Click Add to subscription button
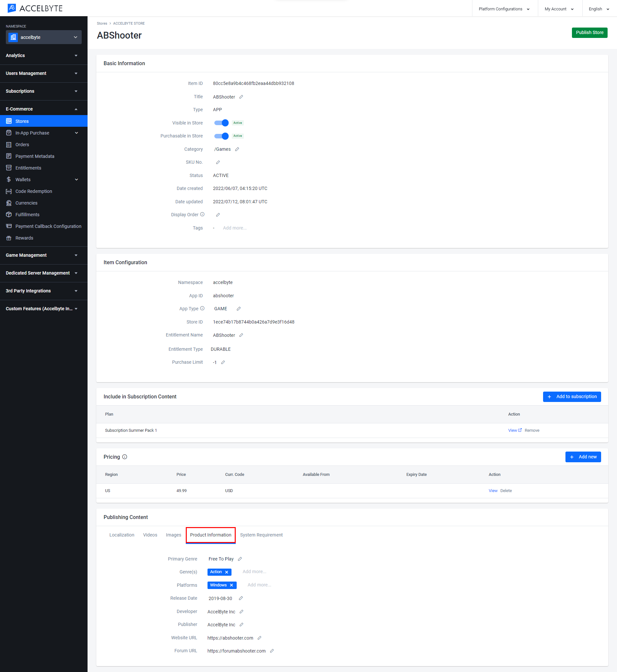This screenshot has height=672, width=617. (572, 396)
